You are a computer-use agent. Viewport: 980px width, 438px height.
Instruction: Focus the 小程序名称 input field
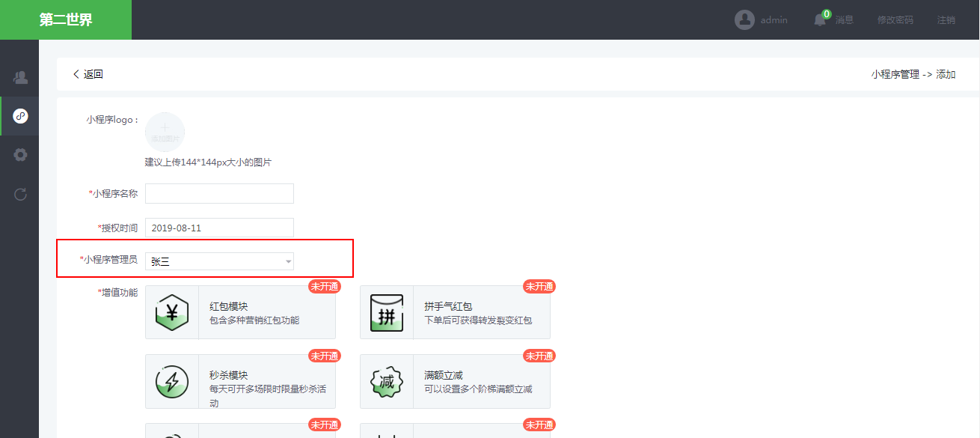tap(219, 193)
